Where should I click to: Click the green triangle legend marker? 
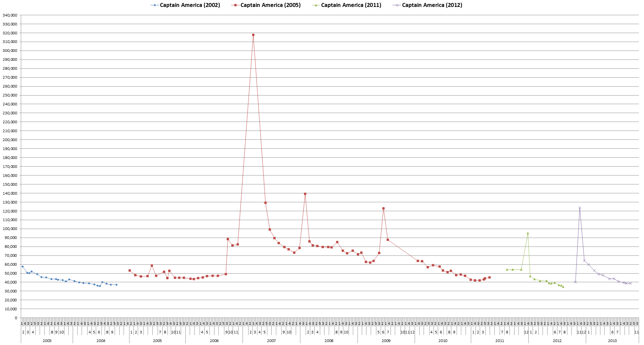(x=316, y=5)
